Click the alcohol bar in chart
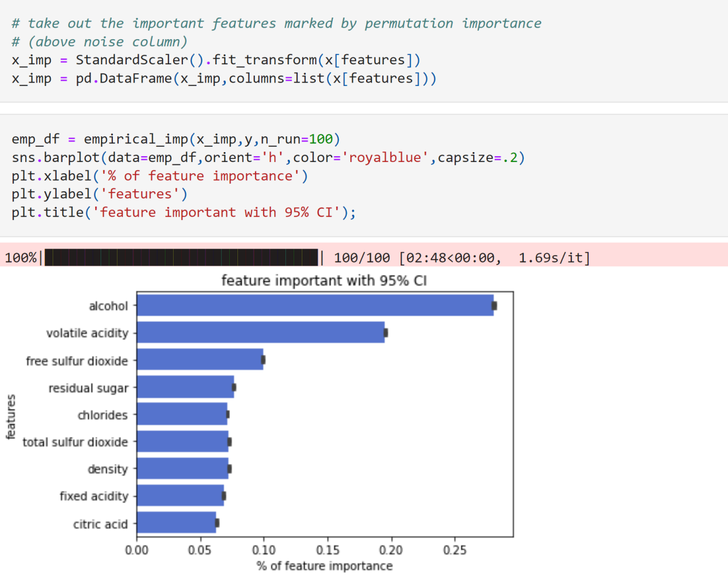The height and width of the screenshot is (585, 728). (x=316, y=305)
